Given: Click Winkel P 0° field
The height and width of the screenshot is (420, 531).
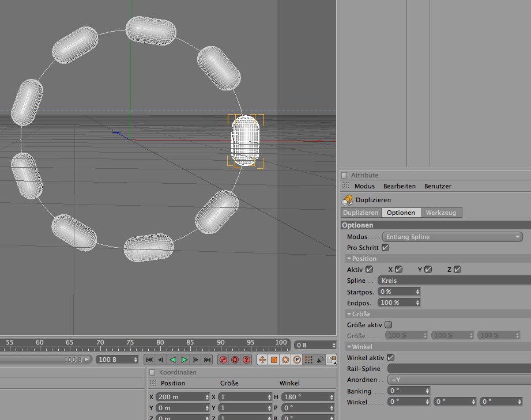Looking at the screenshot, I should click(x=308, y=408).
